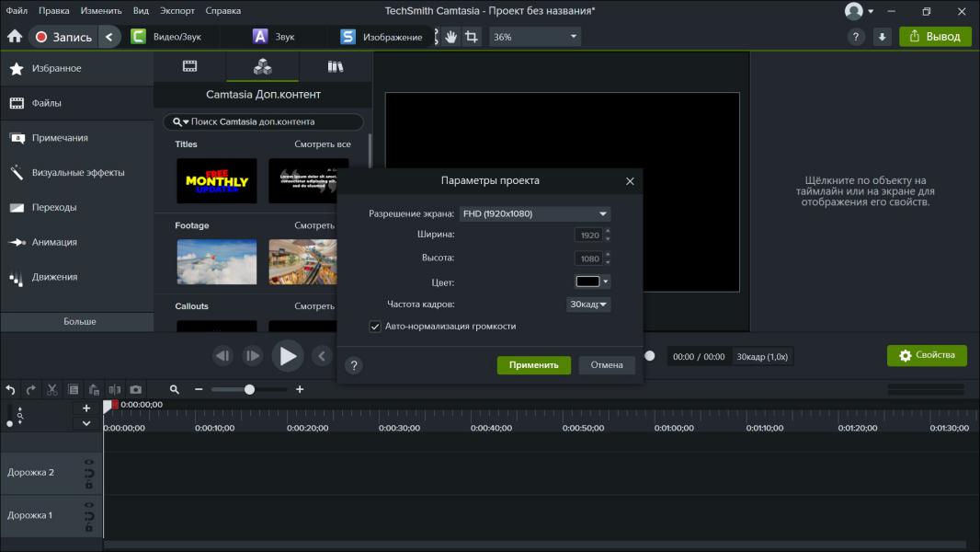Add a new track with plus button
Image resolution: width=980 pixels, height=552 pixels.
pyautogui.click(x=86, y=408)
